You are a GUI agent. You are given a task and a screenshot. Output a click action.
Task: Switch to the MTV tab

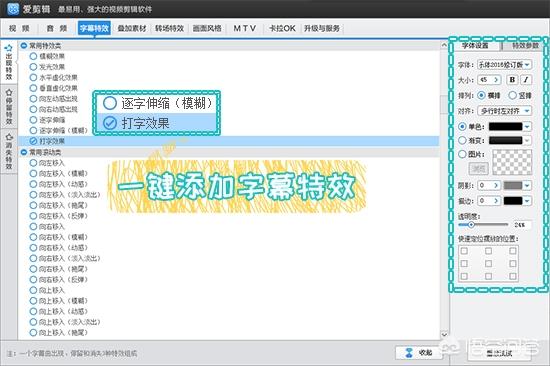pyautogui.click(x=244, y=28)
